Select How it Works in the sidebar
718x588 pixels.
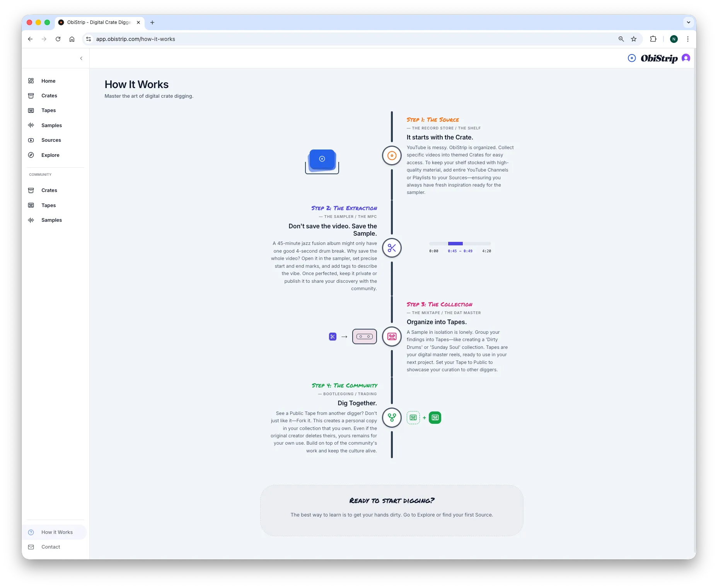[56, 532]
